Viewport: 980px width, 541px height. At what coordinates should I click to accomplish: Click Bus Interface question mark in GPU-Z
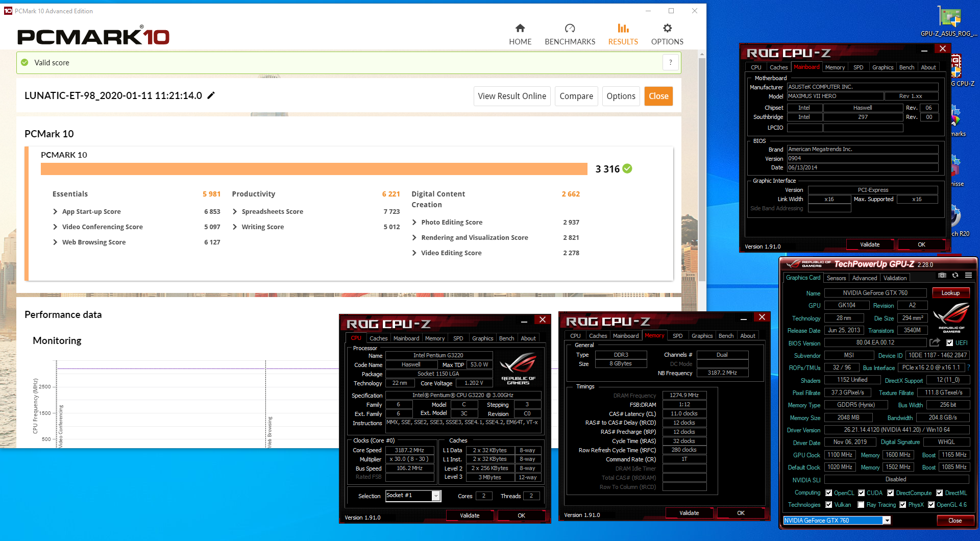point(968,367)
